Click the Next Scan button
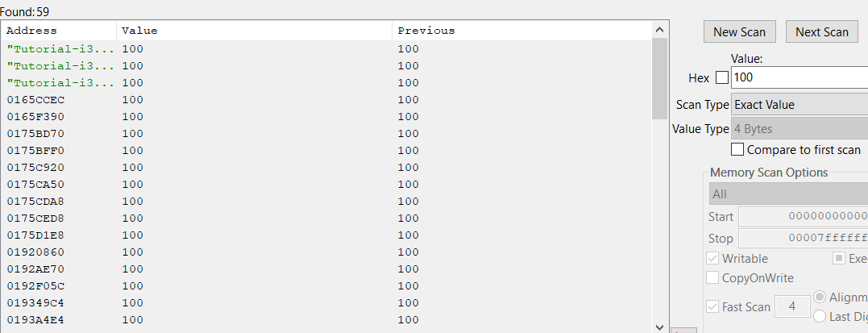This screenshot has height=333, width=868. click(821, 31)
